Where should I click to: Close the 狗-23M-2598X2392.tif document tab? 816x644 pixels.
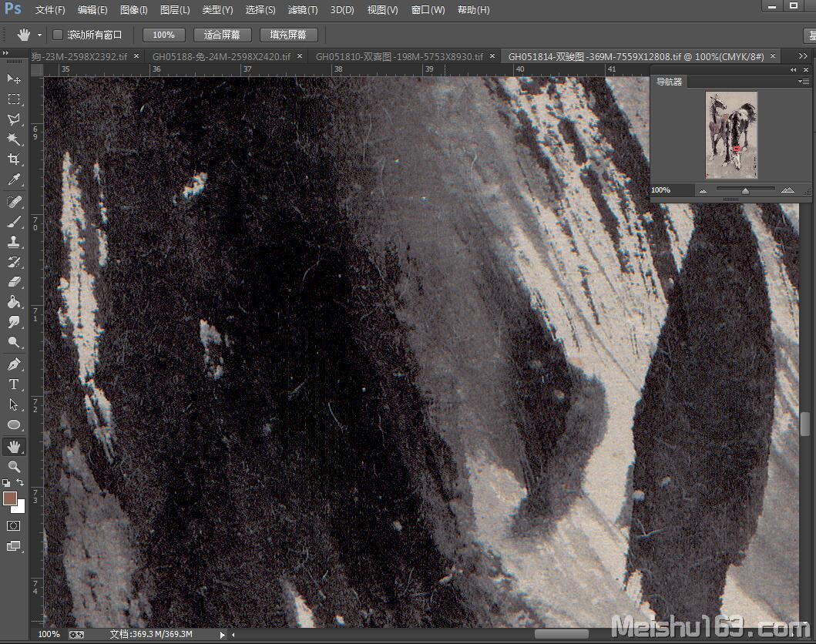pos(136,55)
